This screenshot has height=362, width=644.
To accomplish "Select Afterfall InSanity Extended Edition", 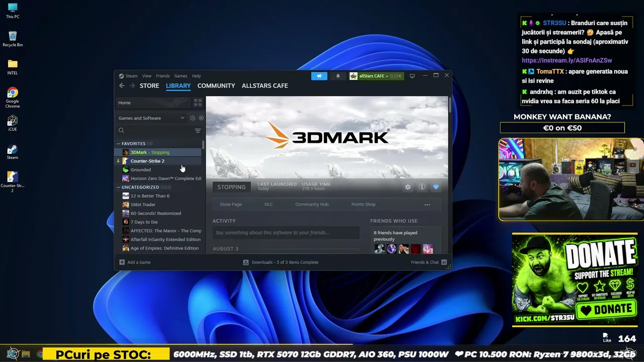I will [x=159, y=239].
